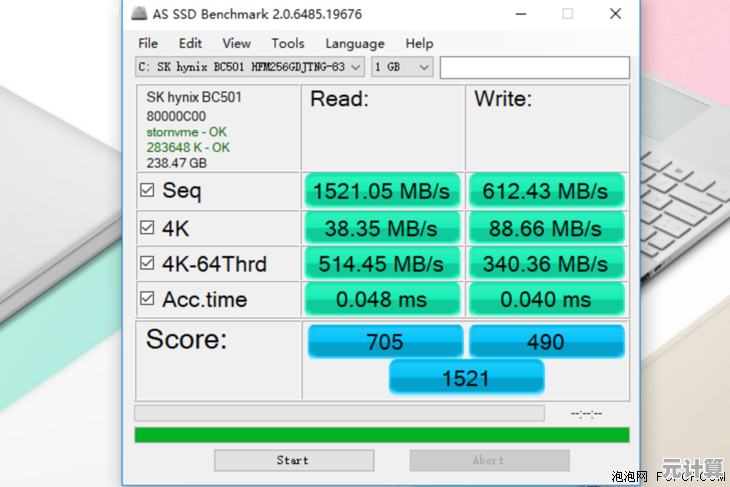
Task: Minimize the AS SSD Benchmark window
Action: point(520,14)
